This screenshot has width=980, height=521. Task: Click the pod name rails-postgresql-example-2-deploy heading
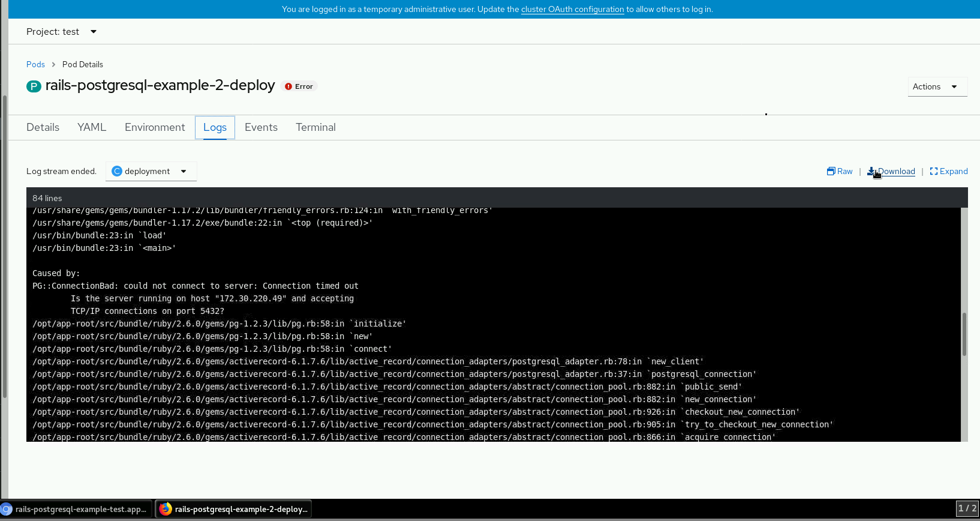[160, 86]
